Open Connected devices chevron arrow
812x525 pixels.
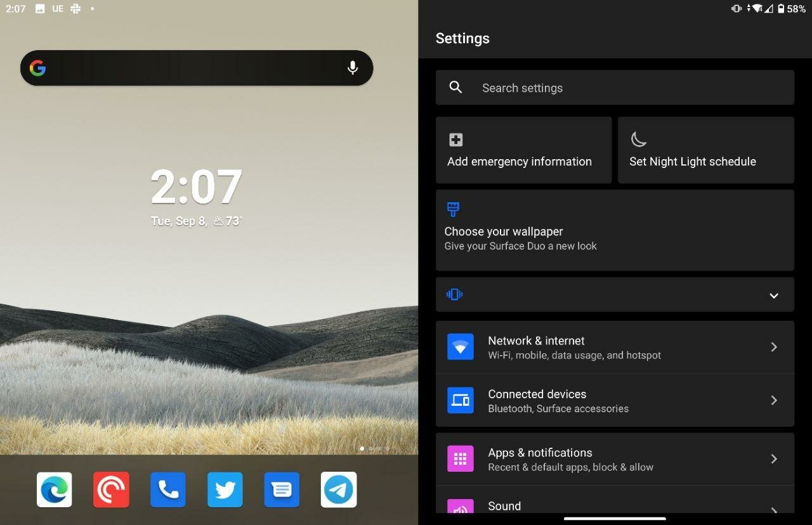[x=774, y=400]
